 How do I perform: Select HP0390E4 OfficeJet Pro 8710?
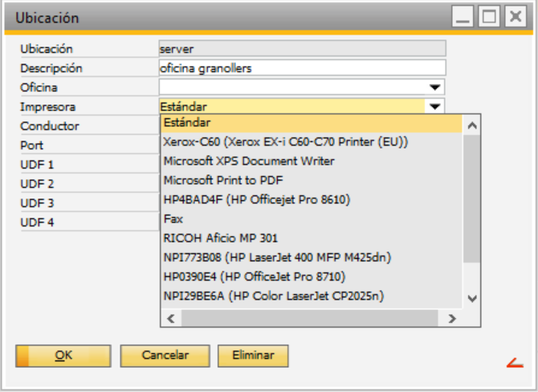pyautogui.click(x=312, y=276)
